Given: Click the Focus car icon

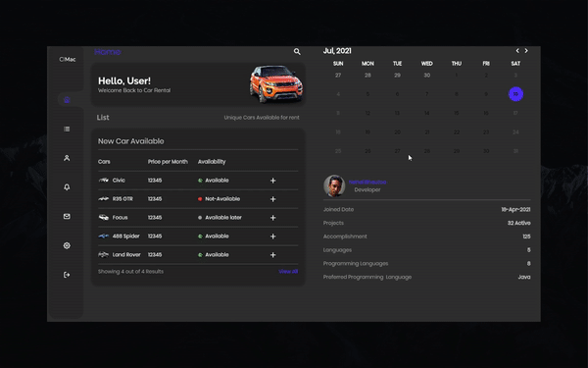Looking at the screenshot, I should (x=104, y=218).
